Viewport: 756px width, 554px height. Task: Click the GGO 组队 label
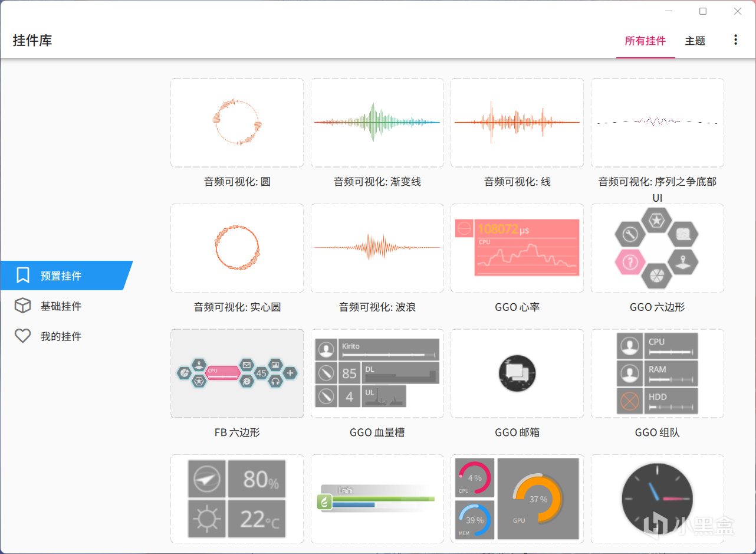pos(658,432)
